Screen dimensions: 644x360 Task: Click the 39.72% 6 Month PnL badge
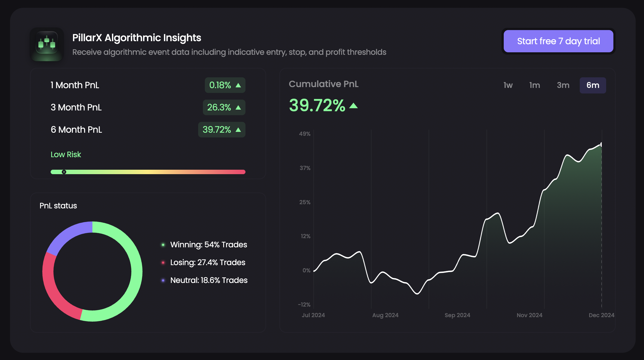pyautogui.click(x=222, y=129)
